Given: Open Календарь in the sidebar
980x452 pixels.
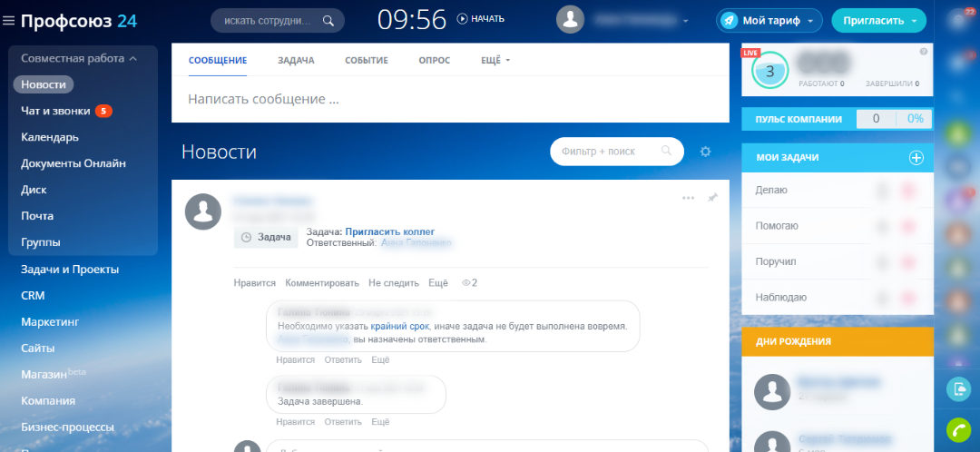Looking at the screenshot, I should tap(49, 137).
